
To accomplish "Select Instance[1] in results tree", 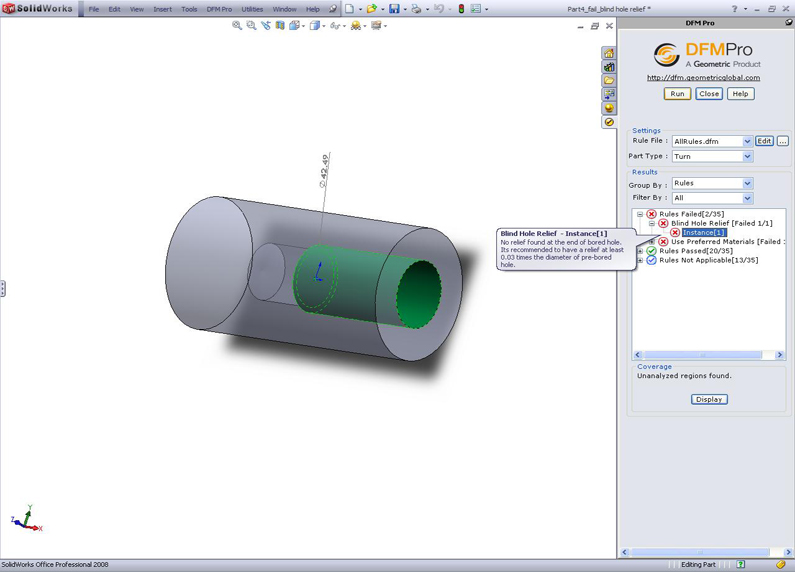I will [x=704, y=233].
